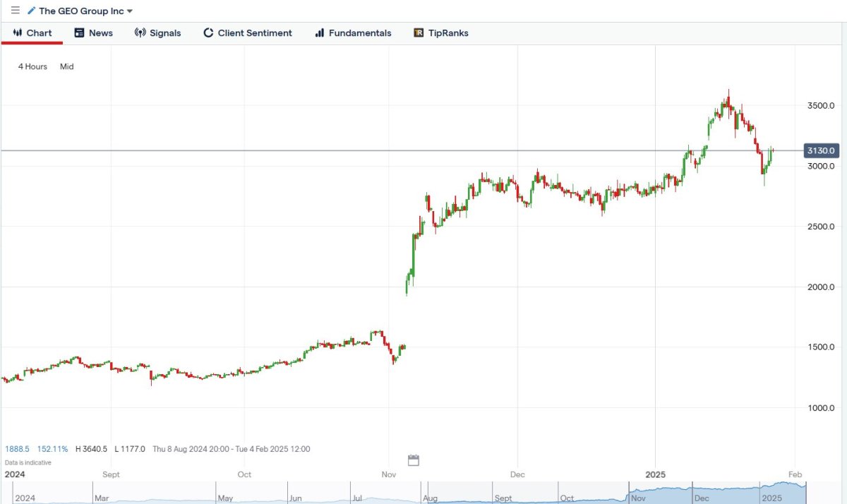Change the Mid price type selector

(66, 66)
